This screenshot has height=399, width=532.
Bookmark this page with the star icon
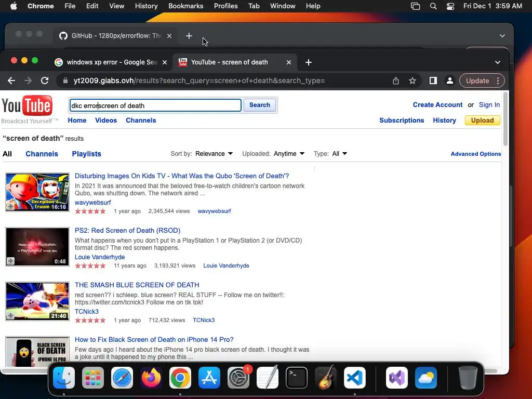[x=412, y=81]
